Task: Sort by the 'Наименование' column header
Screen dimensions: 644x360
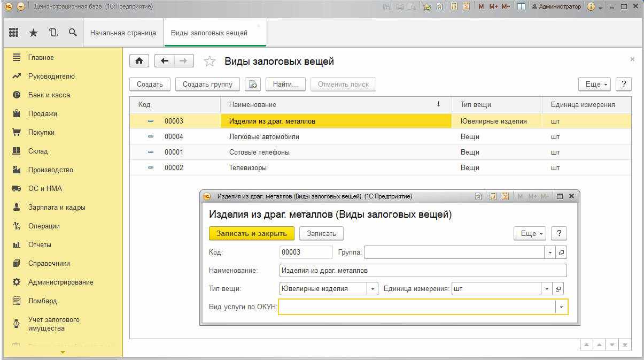Action: pyautogui.click(x=336, y=105)
